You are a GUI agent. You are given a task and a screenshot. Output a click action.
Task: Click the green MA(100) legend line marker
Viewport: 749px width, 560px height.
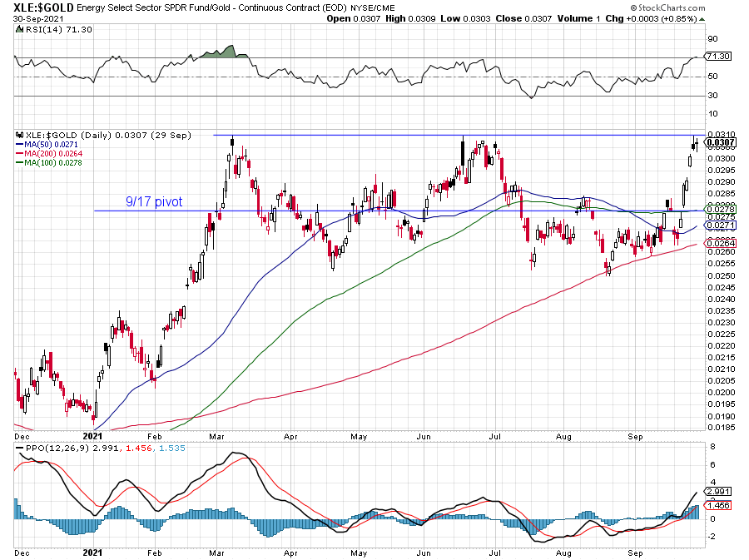20,163
